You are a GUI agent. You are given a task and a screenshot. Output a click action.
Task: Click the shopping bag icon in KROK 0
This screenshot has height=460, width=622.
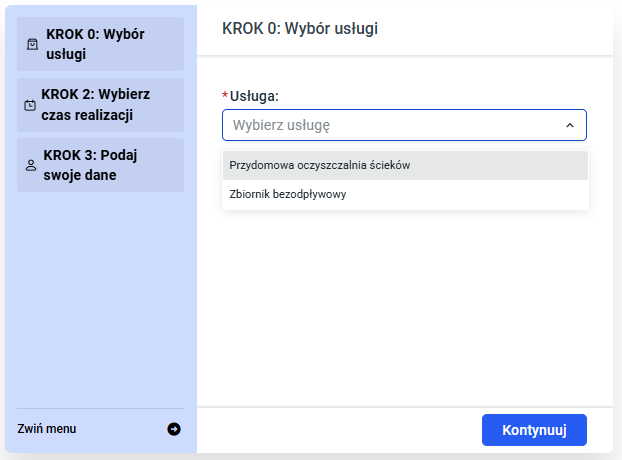(31, 44)
